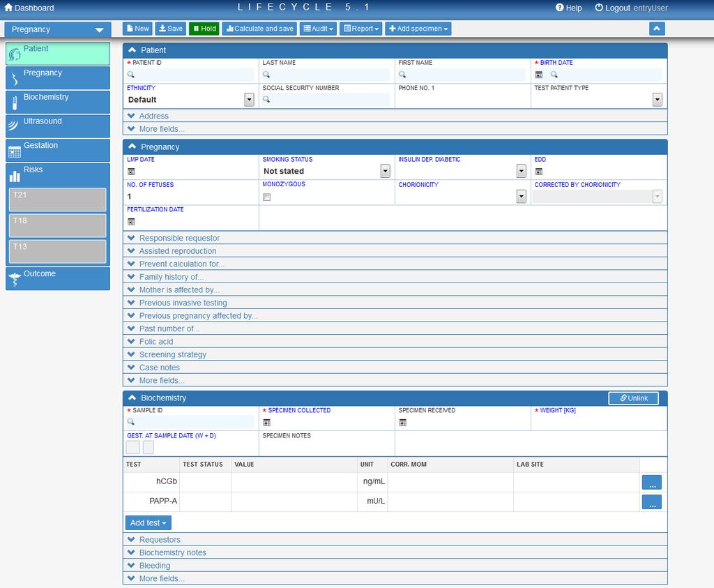The height and width of the screenshot is (588, 714).
Task: Collapse the Patient panel header chevron
Action: tap(132, 50)
